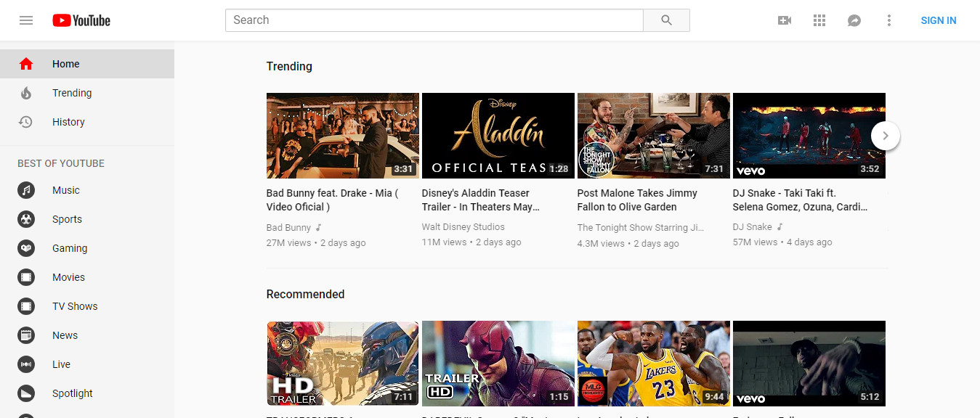Click the SIGN IN button
The height and width of the screenshot is (418, 980).
pos(938,20)
